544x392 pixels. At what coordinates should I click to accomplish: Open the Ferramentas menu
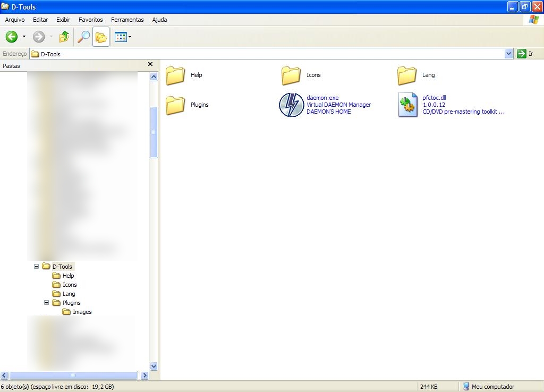tap(127, 20)
